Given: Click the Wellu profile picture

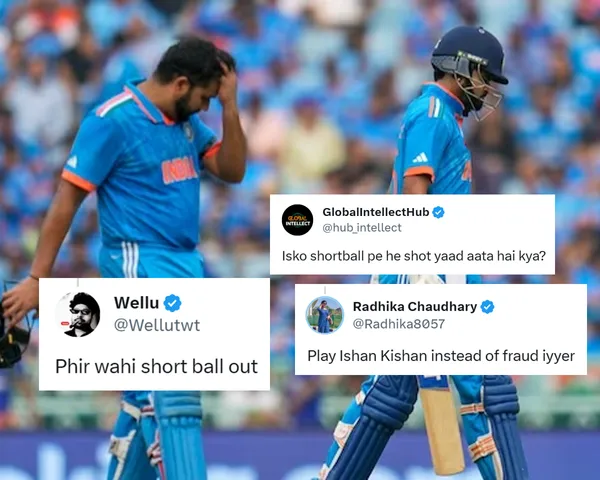Looking at the screenshot, I should (79, 314).
